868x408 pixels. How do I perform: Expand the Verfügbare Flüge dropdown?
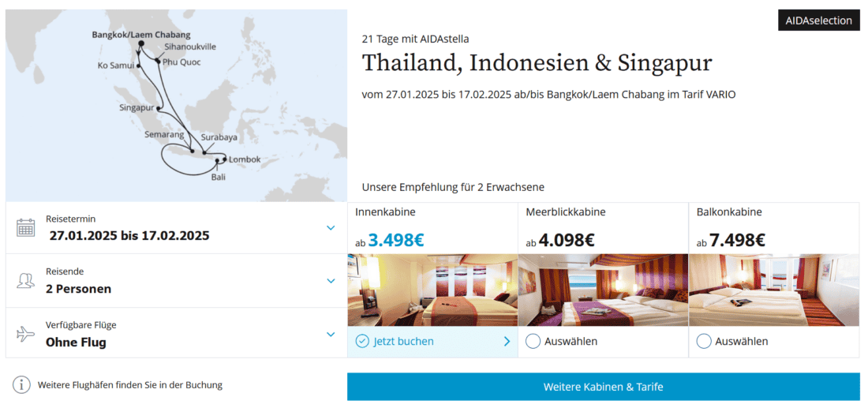pyautogui.click(x=331, y=334)
